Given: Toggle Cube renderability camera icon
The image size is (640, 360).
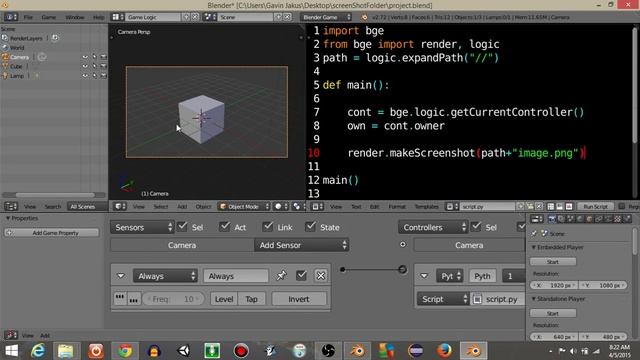Looking at the screenshot, I should pos(103,66).
